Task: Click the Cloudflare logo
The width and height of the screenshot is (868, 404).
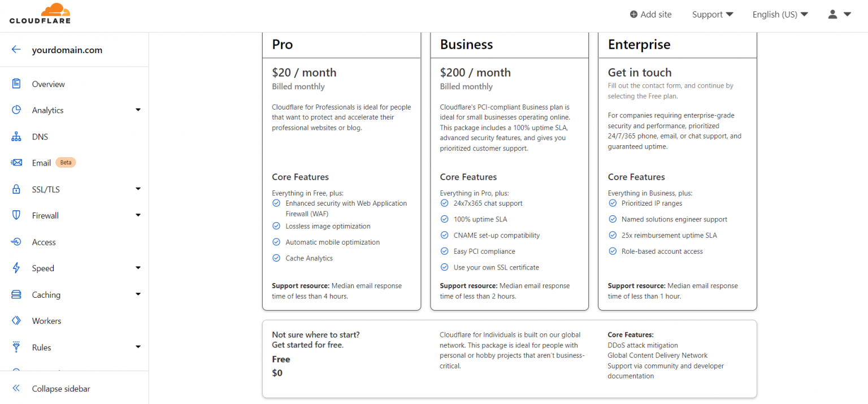Action: [40, 12]
